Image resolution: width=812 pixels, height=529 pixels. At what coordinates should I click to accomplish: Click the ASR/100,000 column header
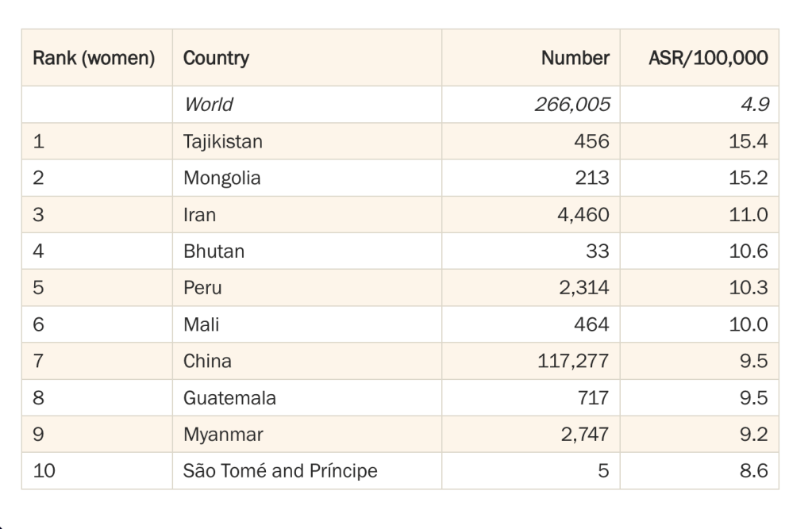pos(708,58)
